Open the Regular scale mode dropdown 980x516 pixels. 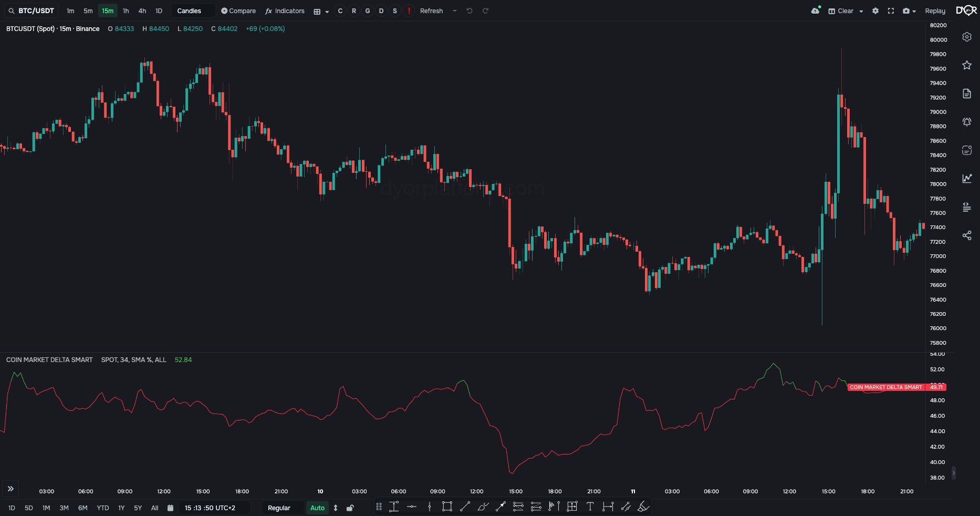[x=283, y=508]
